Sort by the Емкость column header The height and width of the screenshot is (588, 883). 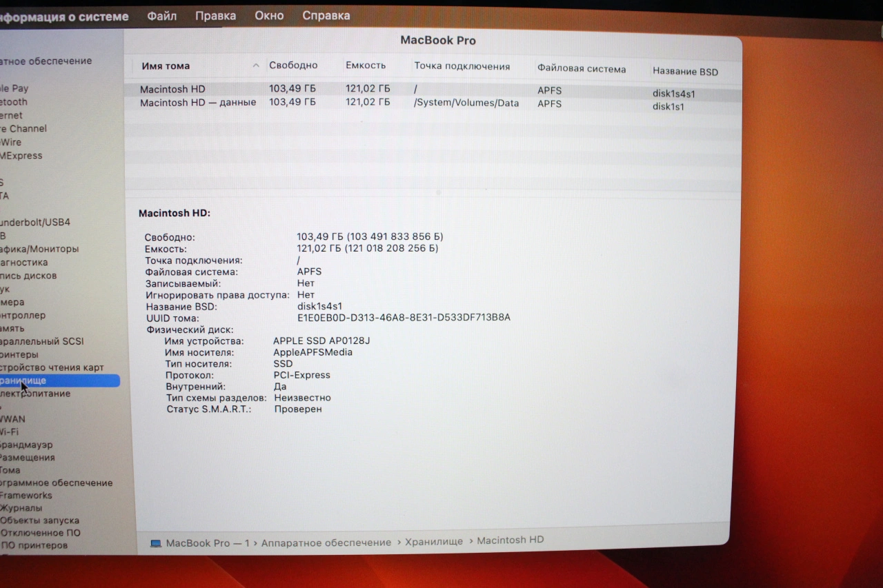[x=366, y=65]
